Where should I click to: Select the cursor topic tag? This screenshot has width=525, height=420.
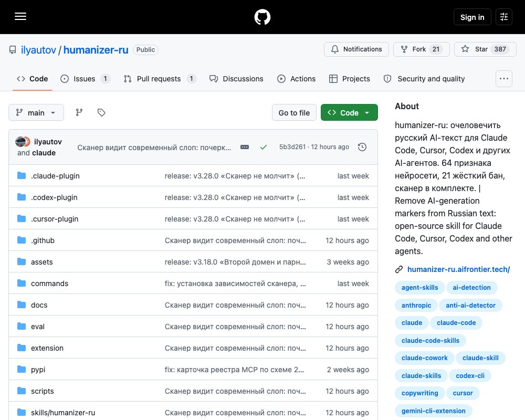(x=463, y=393)
